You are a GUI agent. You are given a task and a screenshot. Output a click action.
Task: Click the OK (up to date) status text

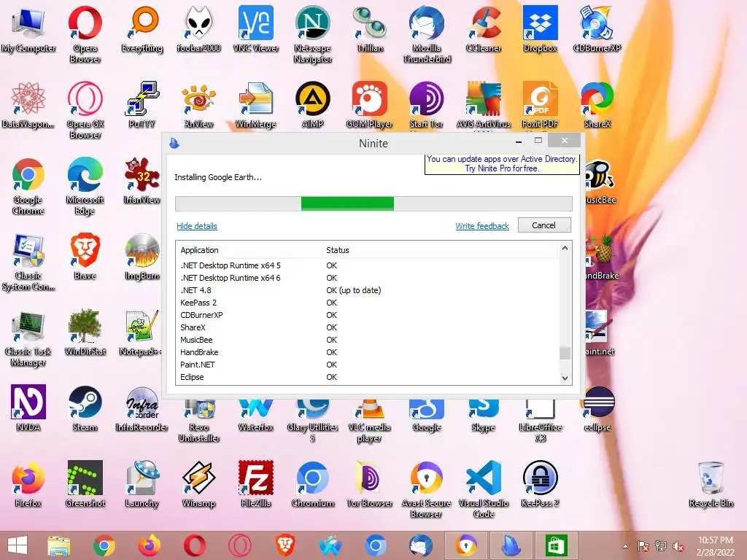pyautogui.click(x=354, y=290)
